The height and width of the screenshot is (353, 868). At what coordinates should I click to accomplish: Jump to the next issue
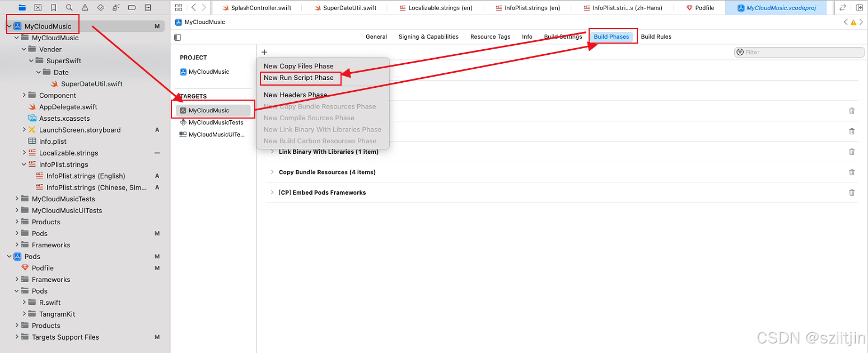tap(861, 22)
